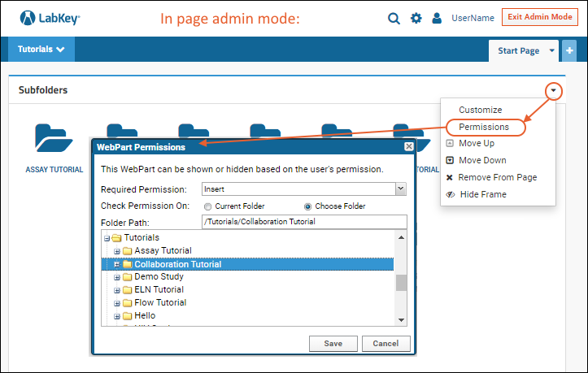The height and width of the screenshot is (373, 588).
Task: Select the Current Folder radio button
Action: tap(207, 206)
